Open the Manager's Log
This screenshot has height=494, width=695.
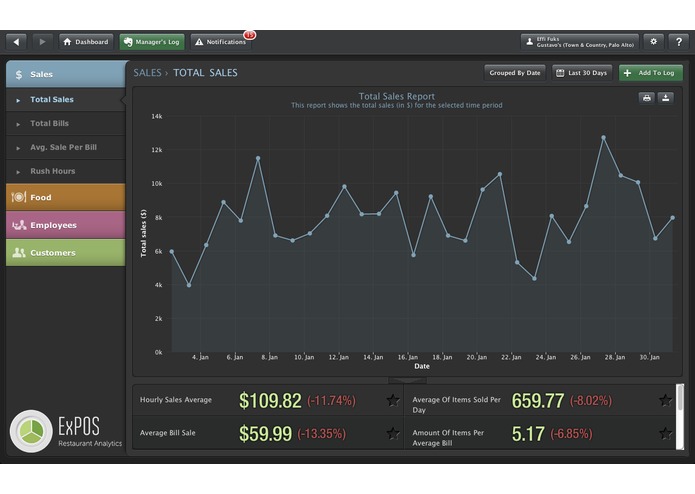click(152, 42)
